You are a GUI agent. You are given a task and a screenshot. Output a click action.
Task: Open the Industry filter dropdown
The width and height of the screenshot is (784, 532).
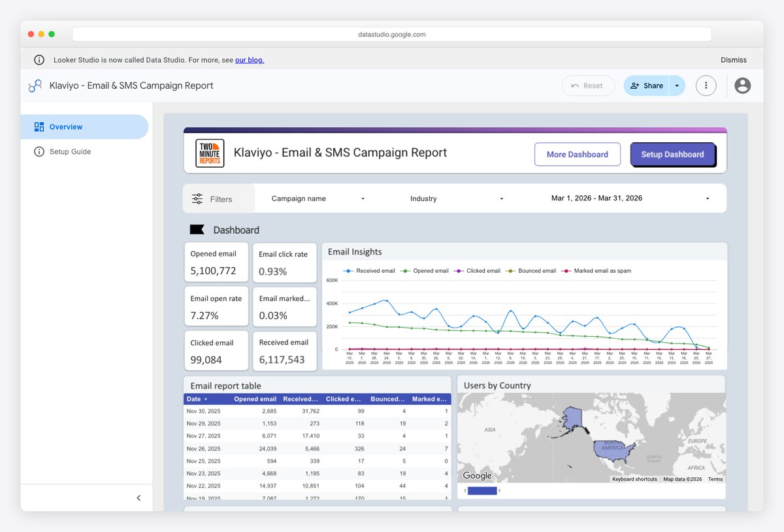(457, 198)
